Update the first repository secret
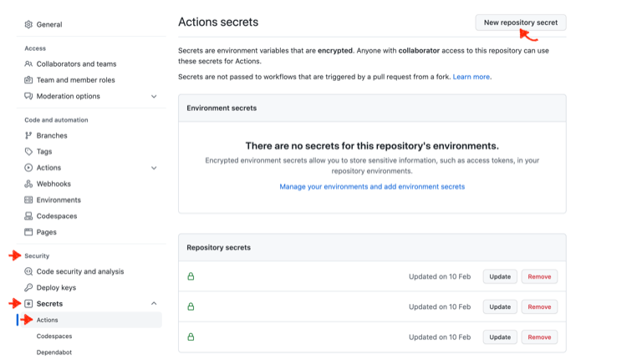This screenshot has width=642, height=364. pyautogui.click(x=500, y=276)
